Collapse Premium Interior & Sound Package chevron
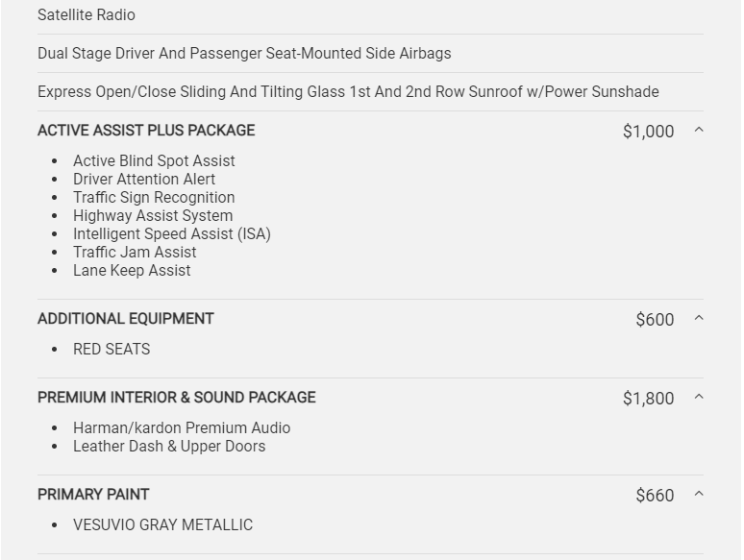Image resolution: width=744 pixels, height=560 pixels. point(699,397)
